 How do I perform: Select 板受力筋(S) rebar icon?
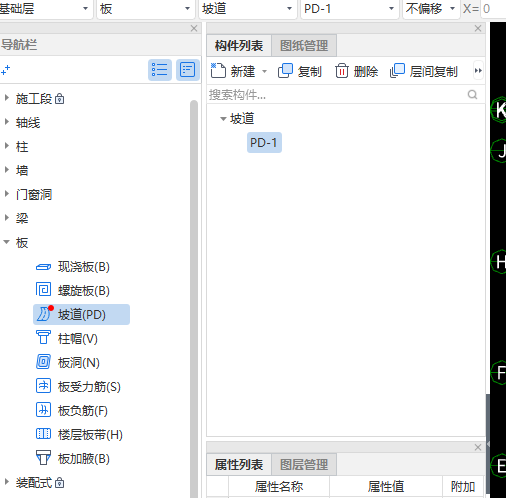43,386
